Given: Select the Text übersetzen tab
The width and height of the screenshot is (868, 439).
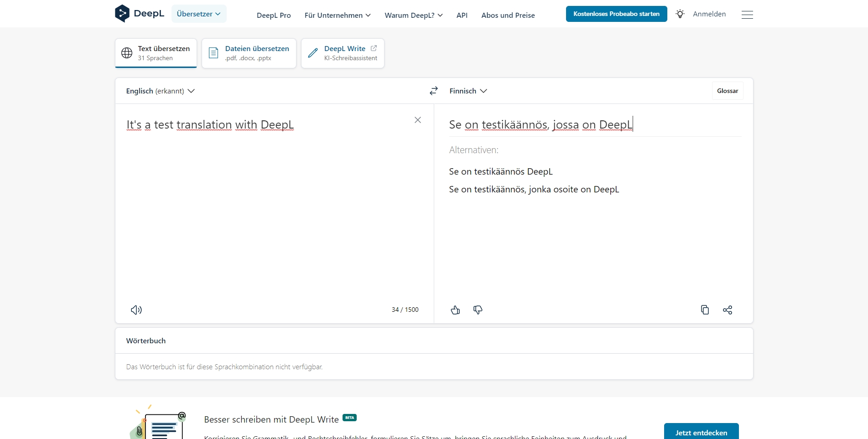Looking at the screenshot, I should (156, 53).
